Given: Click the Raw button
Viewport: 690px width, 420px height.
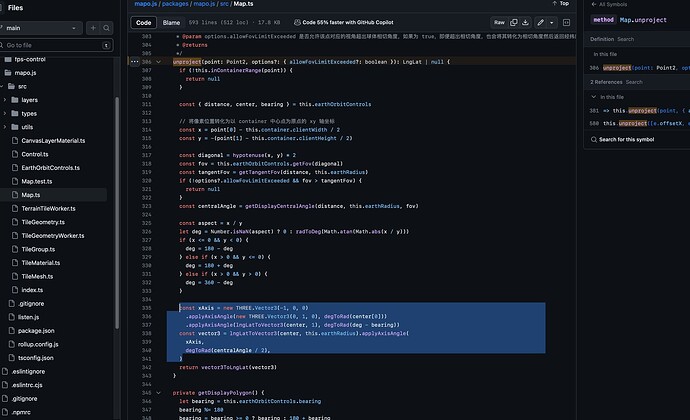Looking at the screenshot, I should [x=499, y=22].
